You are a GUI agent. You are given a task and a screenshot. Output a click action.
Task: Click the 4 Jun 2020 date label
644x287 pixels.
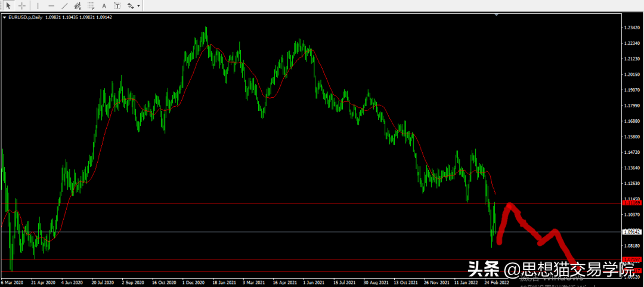click(73, 283)
